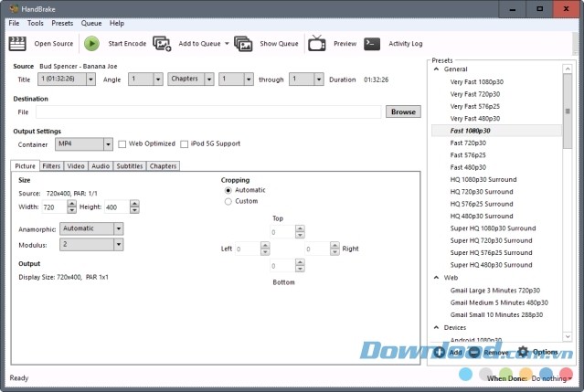Viewport: 584px width, 392px height.
Task: Select the Custom cropping radio button
Action: [x=228, y=201]
